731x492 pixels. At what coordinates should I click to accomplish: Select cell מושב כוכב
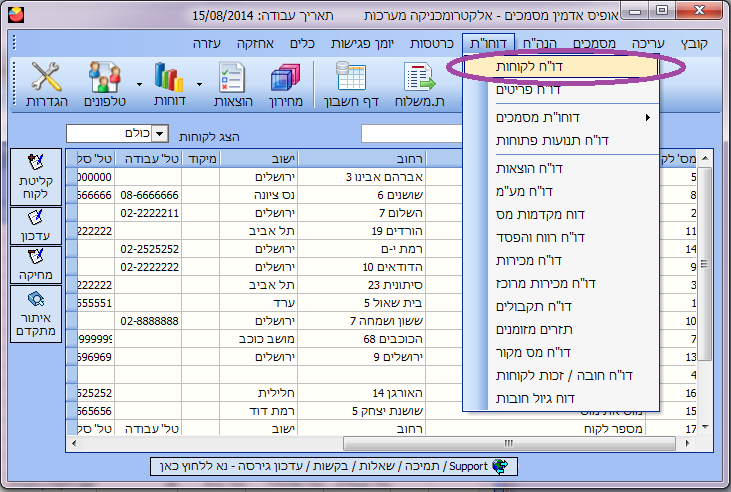(259, 339)
